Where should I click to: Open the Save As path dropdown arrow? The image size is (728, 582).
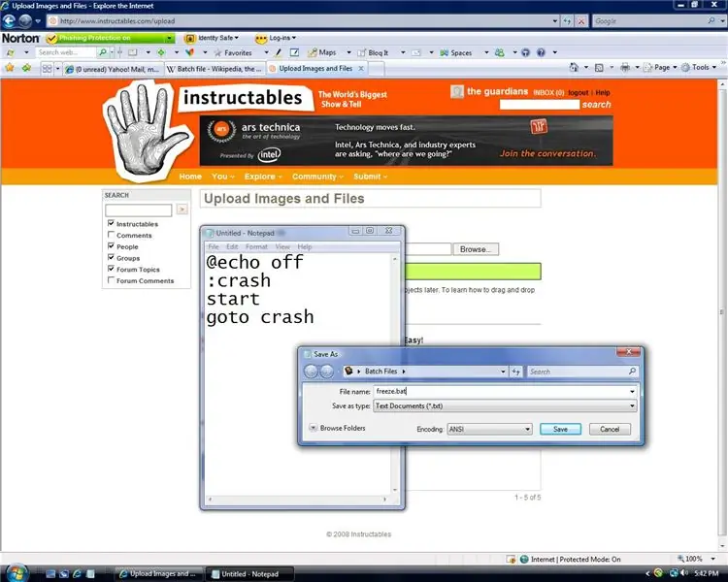[503, 372]
